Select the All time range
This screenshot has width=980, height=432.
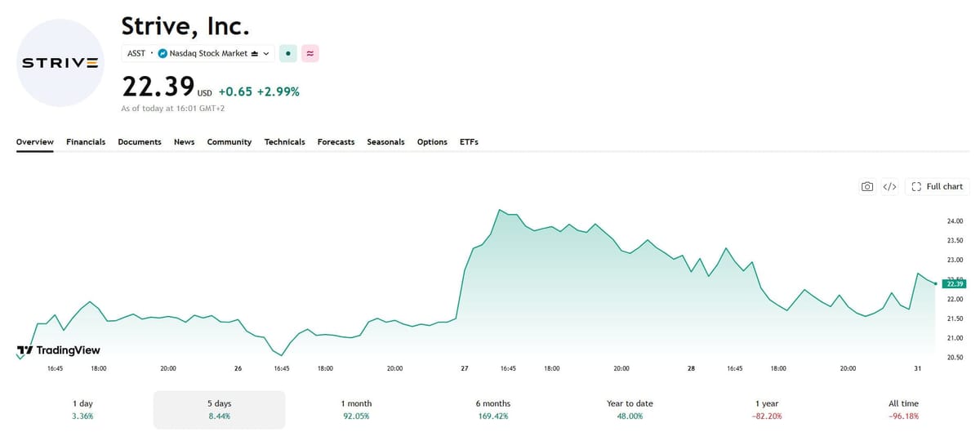903,409
